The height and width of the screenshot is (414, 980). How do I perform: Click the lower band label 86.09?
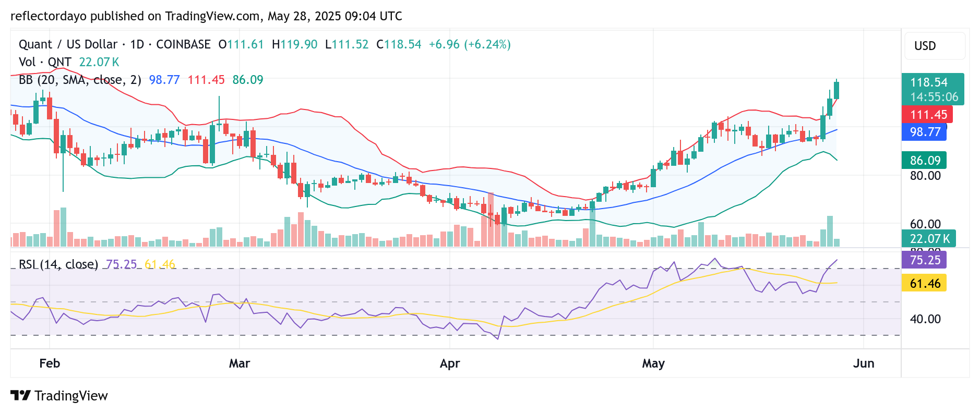coord(925,161)
